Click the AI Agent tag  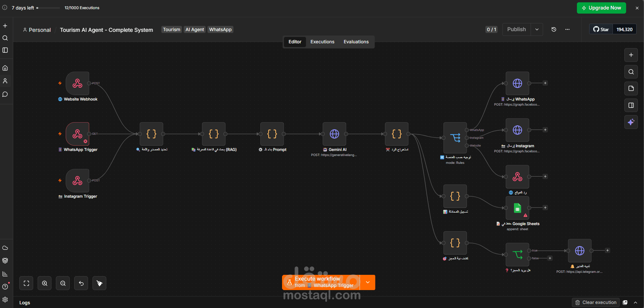click(x=195, y=29)
